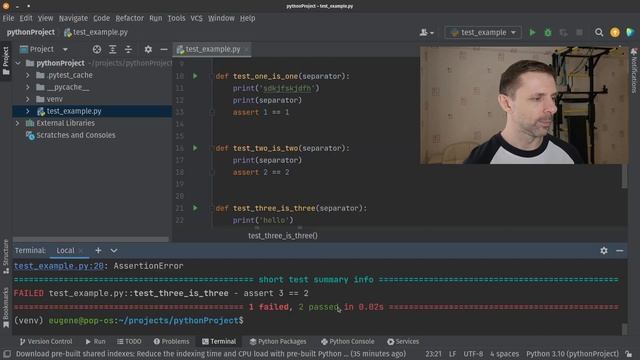Open the Edit menu
The width and height of the screenshot is (640, 360).
point(26,18)
